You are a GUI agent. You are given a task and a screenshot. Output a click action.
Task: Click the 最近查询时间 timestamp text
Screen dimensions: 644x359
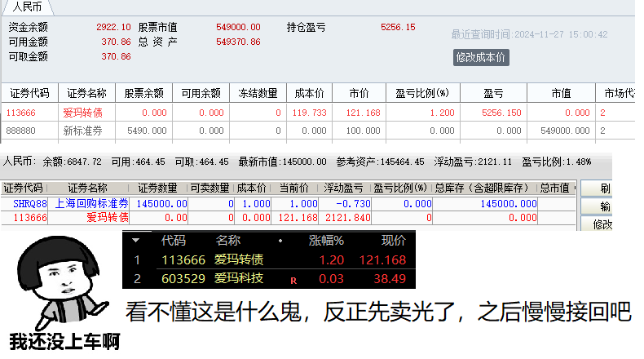529,34
